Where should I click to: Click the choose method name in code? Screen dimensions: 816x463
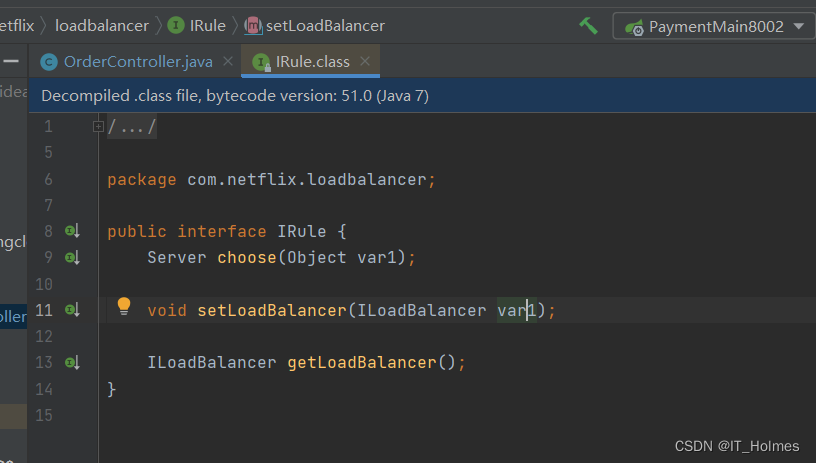coord(247,257)
